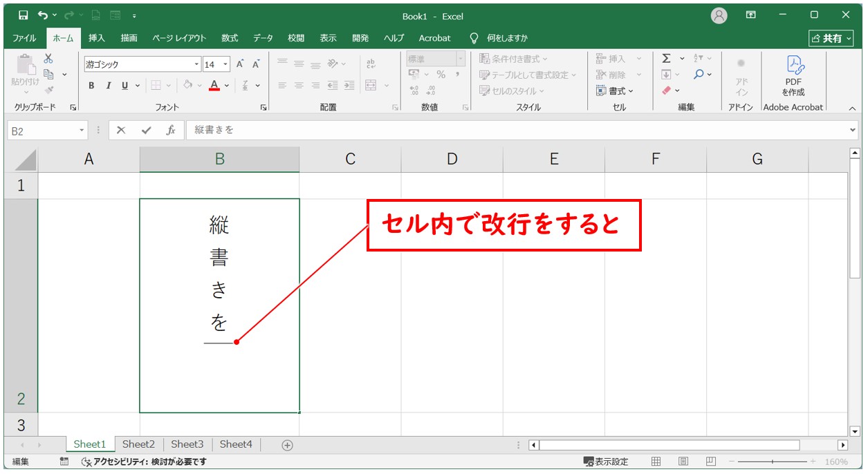Click the Name Box showing B2

(x=42, y=130)
